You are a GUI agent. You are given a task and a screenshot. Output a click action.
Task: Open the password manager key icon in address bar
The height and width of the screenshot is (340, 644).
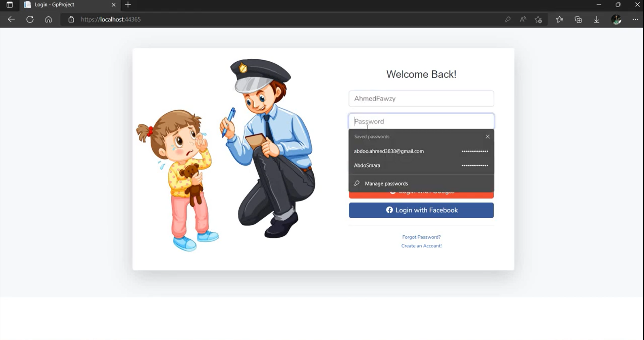(x=507, y=19)
